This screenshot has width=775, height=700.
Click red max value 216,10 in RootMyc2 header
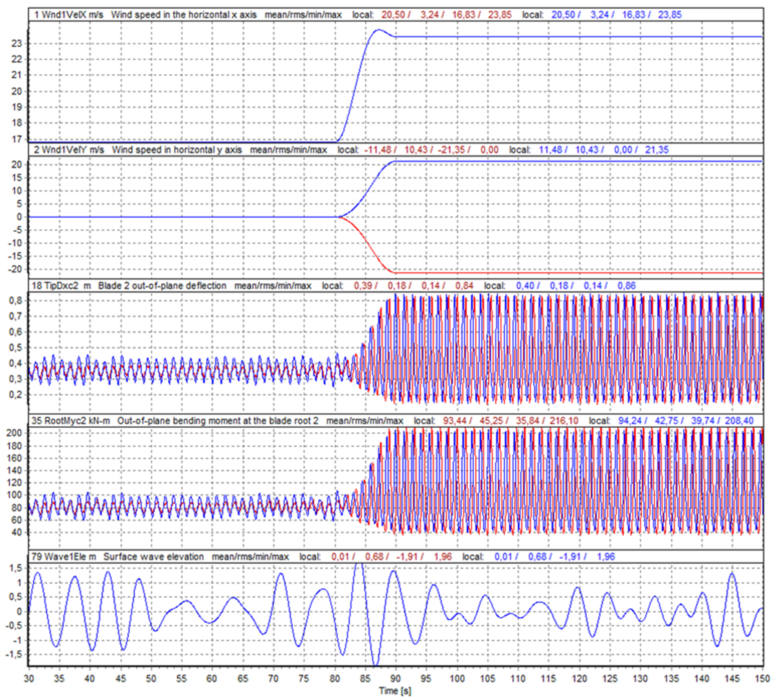click(x=564, y=421)
